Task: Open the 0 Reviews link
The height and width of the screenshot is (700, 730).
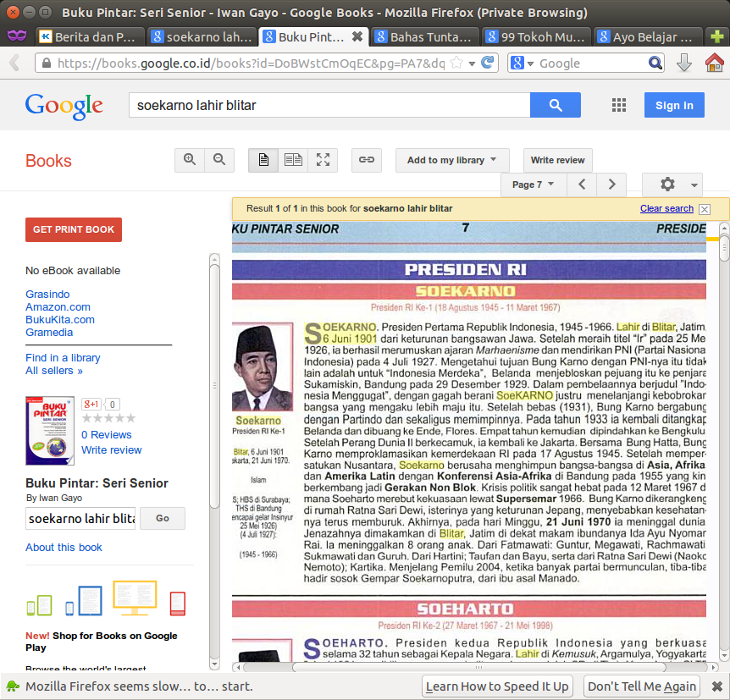Action: 106,435
